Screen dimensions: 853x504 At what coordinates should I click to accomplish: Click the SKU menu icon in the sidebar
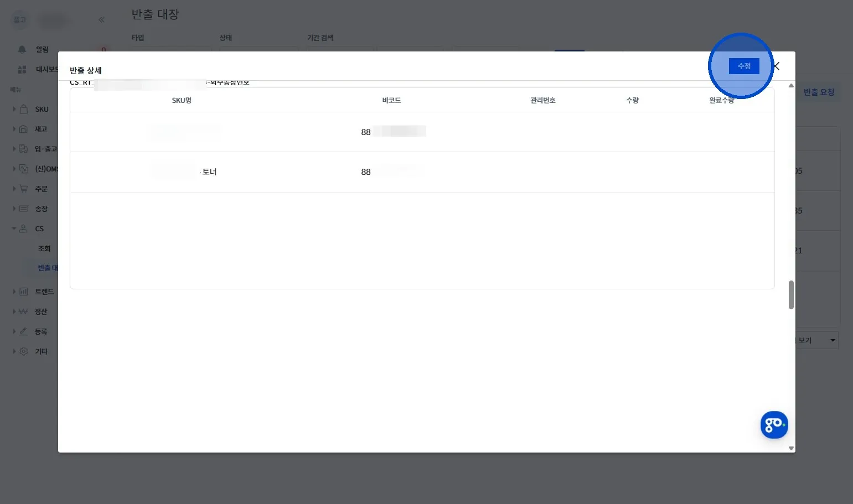[x=23, y=109]
